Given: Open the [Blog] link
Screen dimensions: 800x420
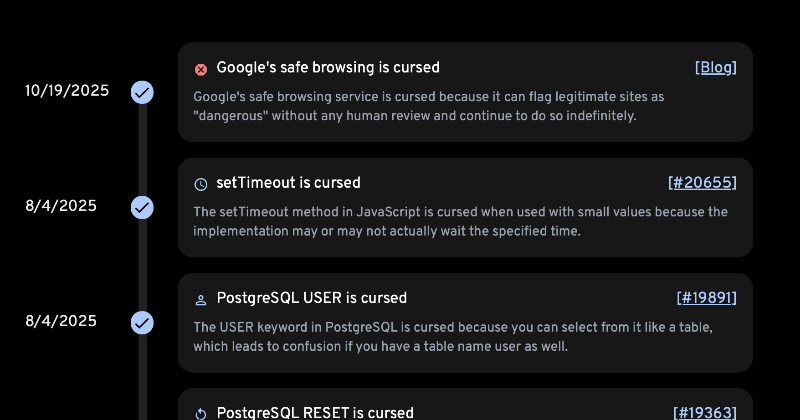Looking at the screenshot, I should 715,67.
